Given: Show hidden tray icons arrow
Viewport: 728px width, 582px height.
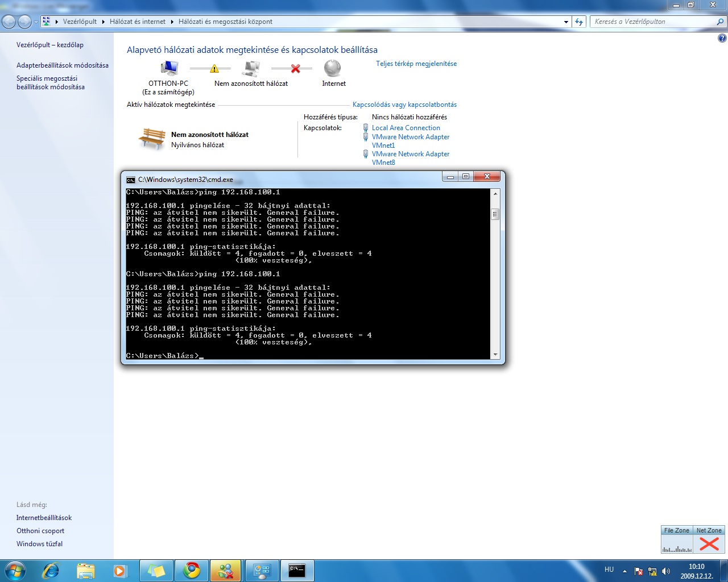Looking at the screenshot, I should point(625,571).
